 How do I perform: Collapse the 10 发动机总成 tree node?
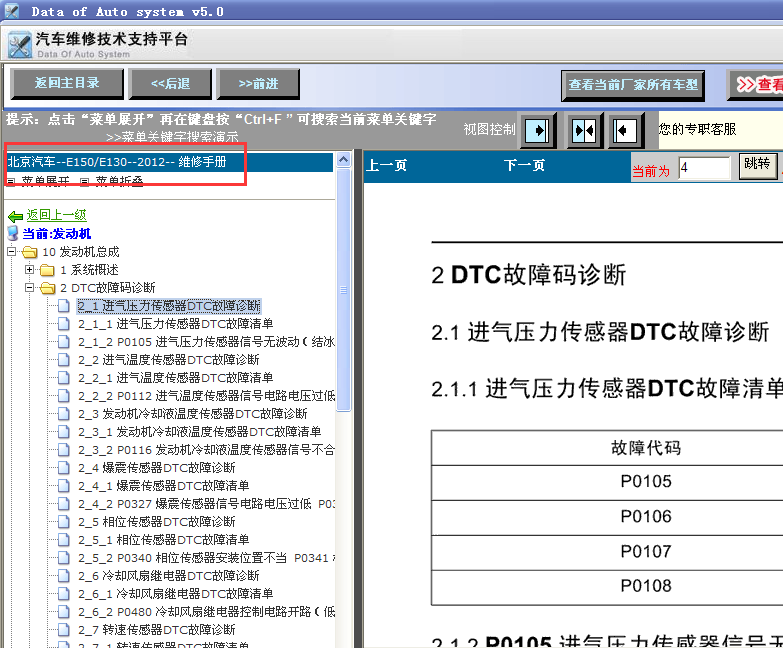(x=11, y=252)
